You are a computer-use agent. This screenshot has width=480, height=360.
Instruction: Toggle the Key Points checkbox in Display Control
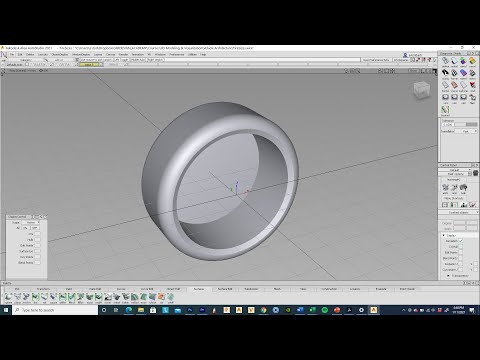coord(37,257)
